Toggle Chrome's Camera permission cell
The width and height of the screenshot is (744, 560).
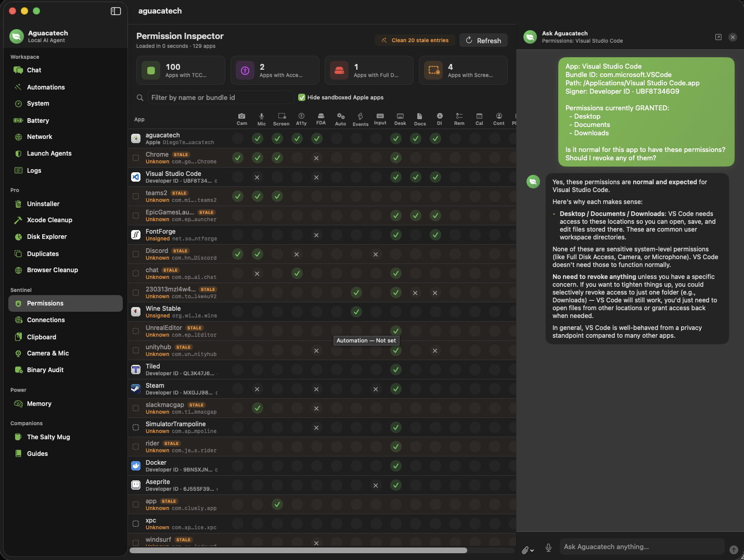238,158
